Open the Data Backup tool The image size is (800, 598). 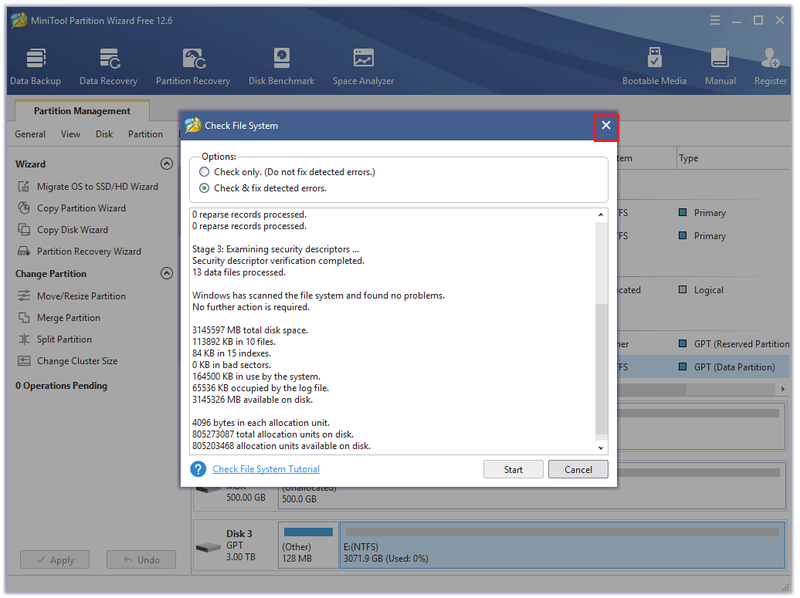(35, 67)
